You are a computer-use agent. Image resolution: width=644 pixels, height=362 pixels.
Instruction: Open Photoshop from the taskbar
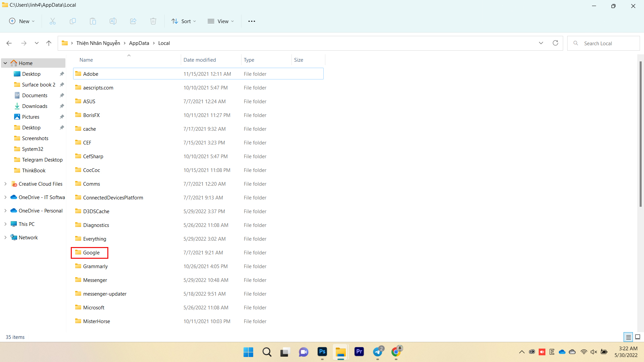[x=322, y=352]
